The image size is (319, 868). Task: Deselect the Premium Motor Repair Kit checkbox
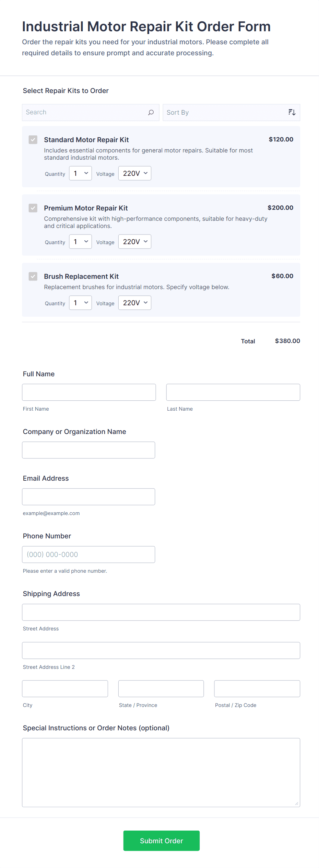(33, 208)
